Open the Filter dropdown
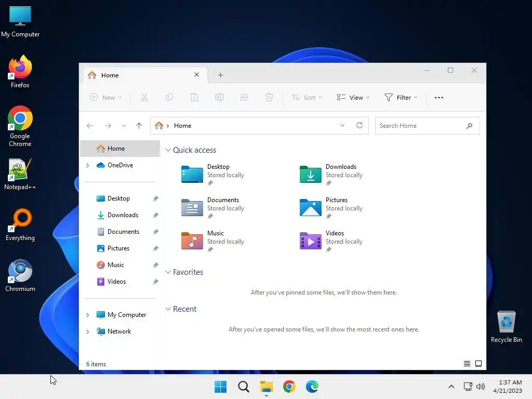 click(401, 97)
